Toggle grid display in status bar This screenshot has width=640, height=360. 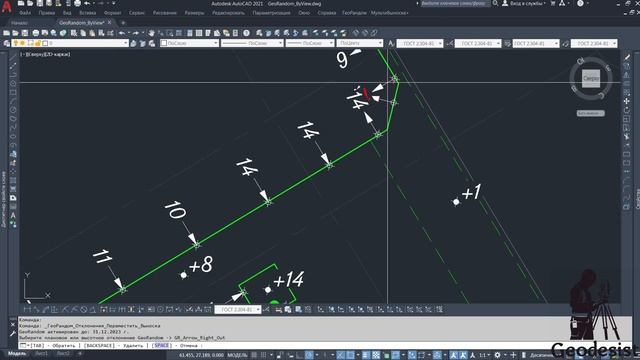coord(254,355)
